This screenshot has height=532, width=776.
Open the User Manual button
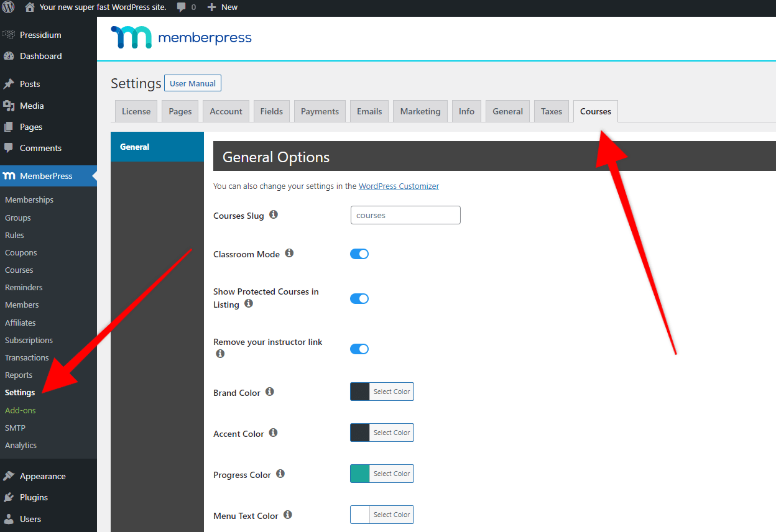tap(193, 83)
